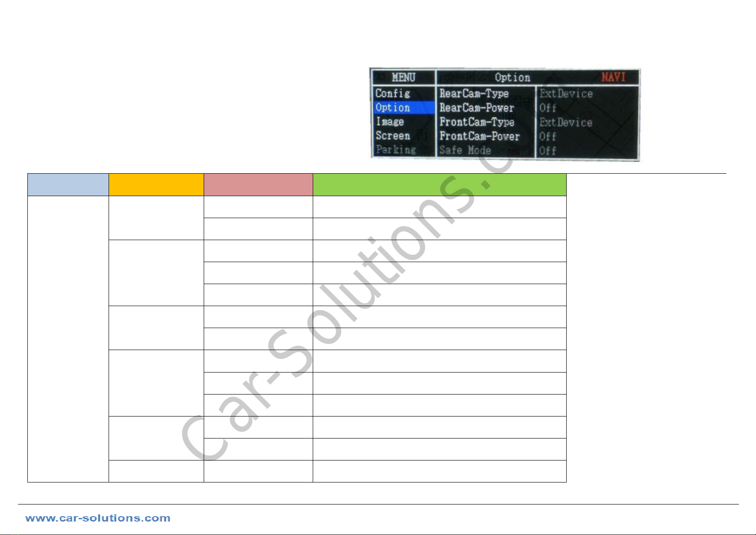Click the RearCam-Power setting label
The width and height of the screenshot is (756, 535).
[x=476, y=108]
